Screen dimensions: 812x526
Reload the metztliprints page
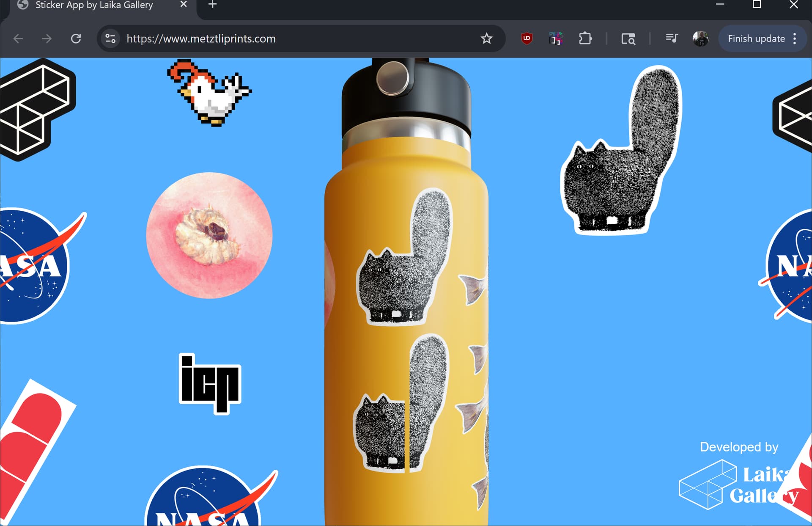[76, 39]
